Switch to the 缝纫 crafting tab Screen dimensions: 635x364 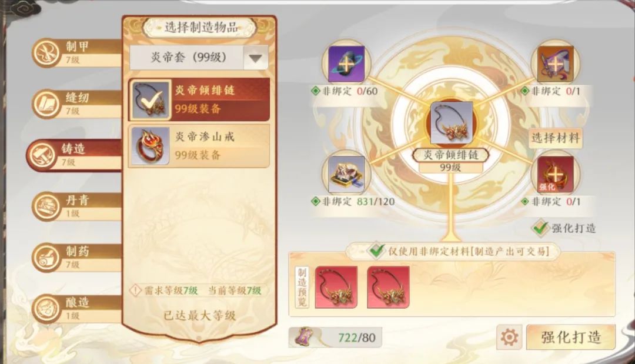click(77, 103)
